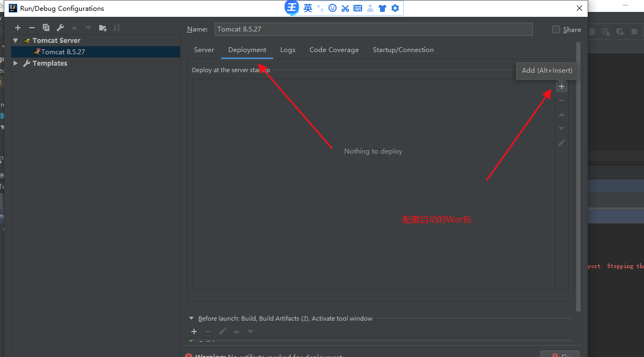The image size is (644, 357).
Task: Click the Debug bug icon in IDE toolbar
Action: pyautogui.click(x=593, y=31)
